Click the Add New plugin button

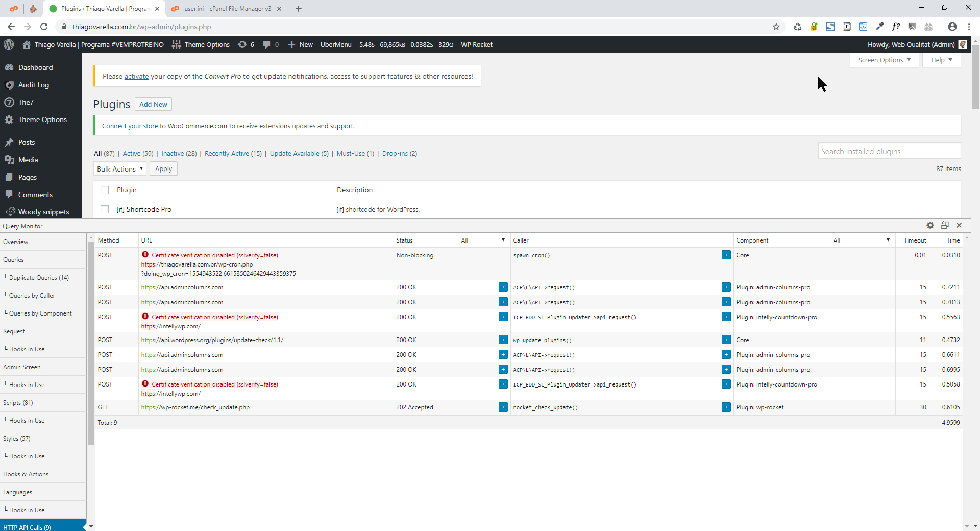point(153,104)
